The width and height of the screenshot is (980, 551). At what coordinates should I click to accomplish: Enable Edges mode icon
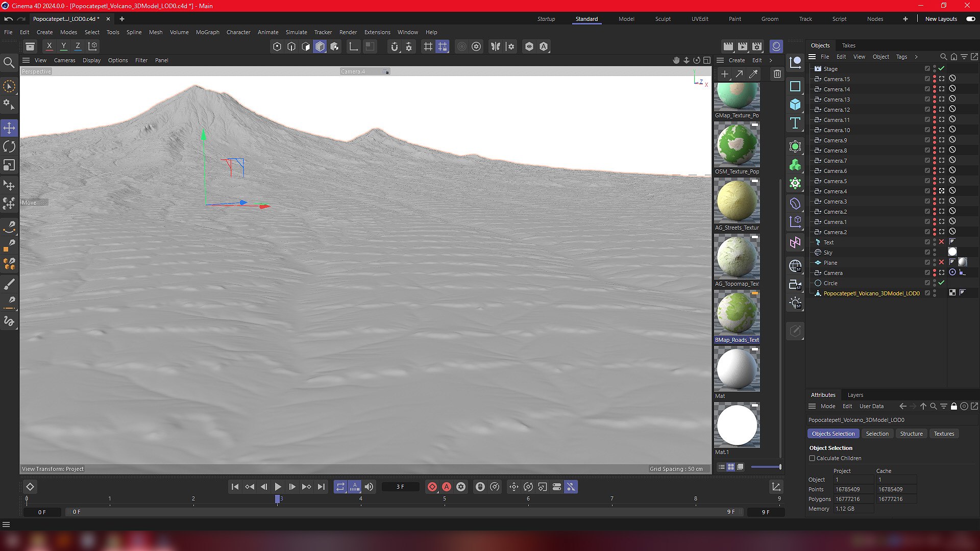[291, 46]
